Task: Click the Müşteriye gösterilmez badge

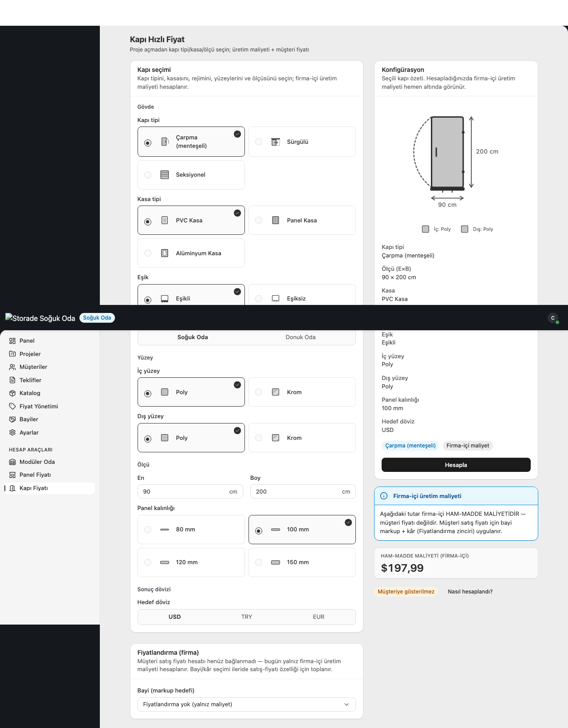Action: click(x=406, y=592)
